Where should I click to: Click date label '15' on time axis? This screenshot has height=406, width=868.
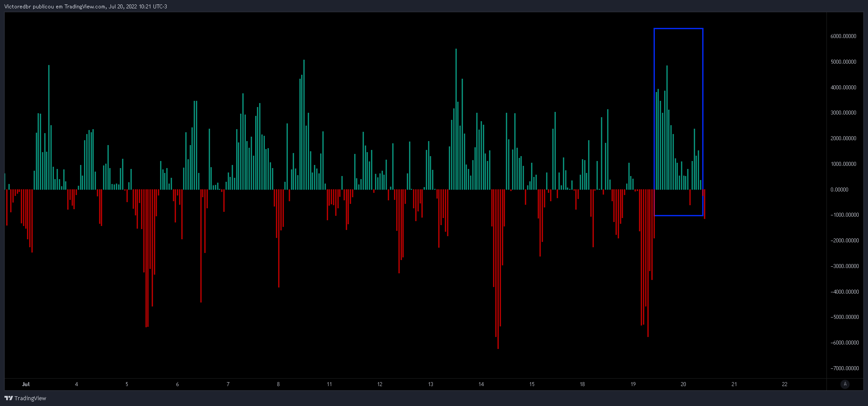[x=532, y=384]
